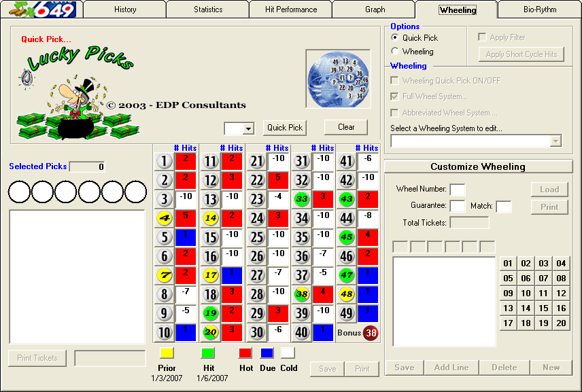The image size is (582, 392).
Task: Enable the Apply Filter checkbox
Action: coord(482,37)
